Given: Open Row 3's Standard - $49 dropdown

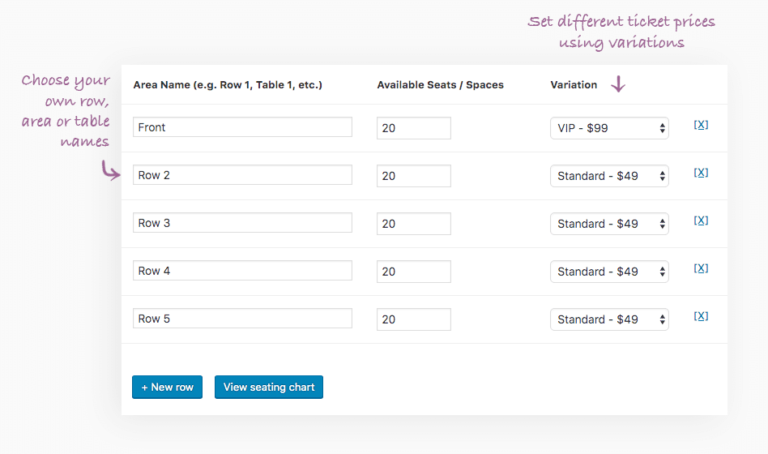Looking at the screenshot, I should 609,224.
